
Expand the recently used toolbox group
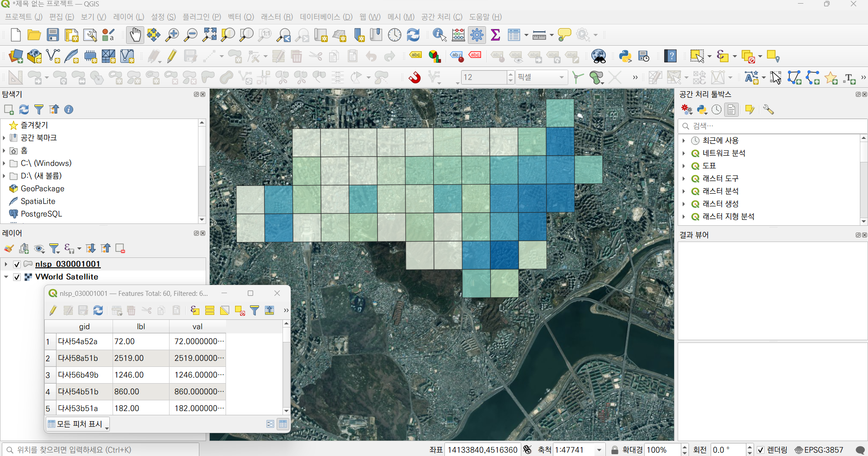coord(684,141)
